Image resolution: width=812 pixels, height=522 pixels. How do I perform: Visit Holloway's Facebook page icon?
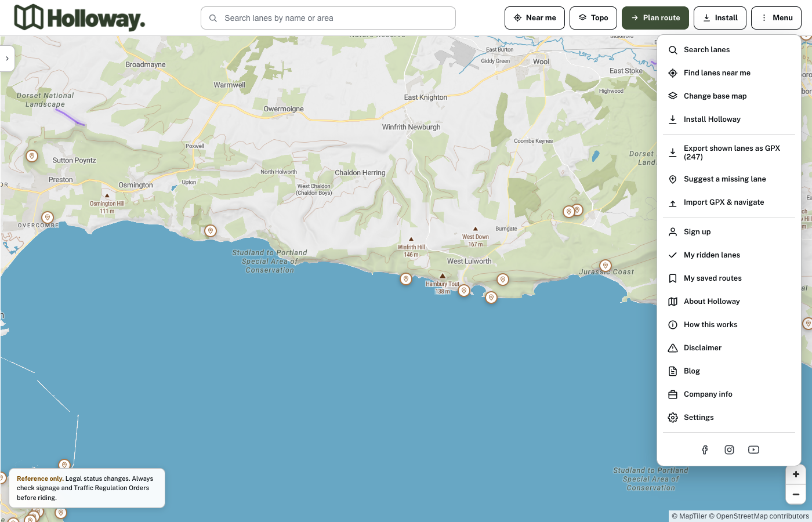pyautogui.click(x=705, y=449)
